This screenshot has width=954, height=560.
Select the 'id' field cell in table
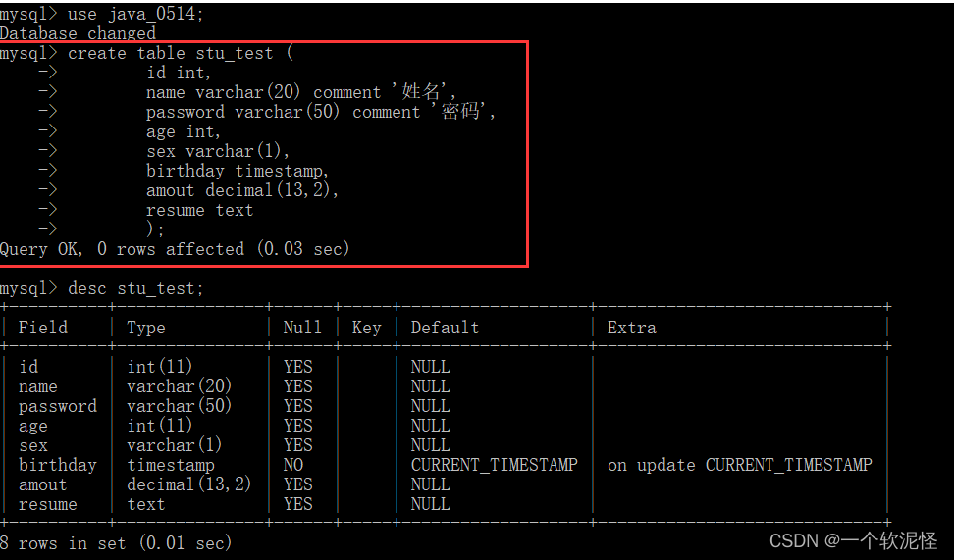28,367
